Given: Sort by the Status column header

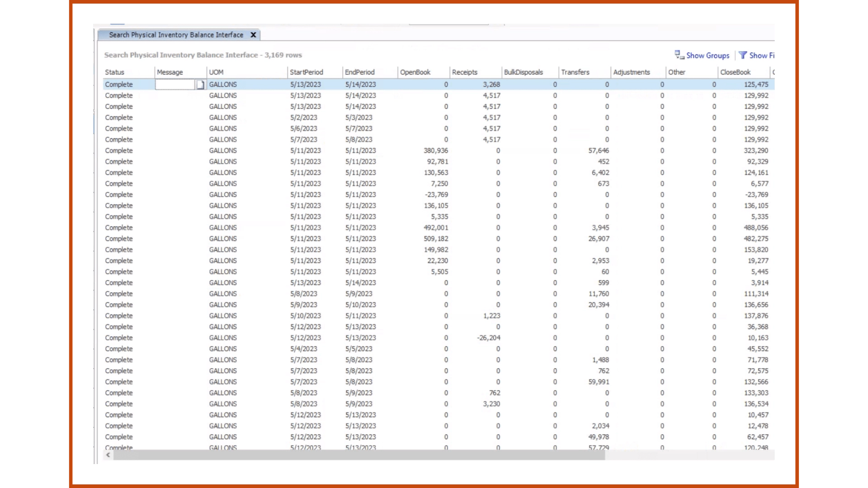Looking at the screenshot, I should click(x=115, y=72).
